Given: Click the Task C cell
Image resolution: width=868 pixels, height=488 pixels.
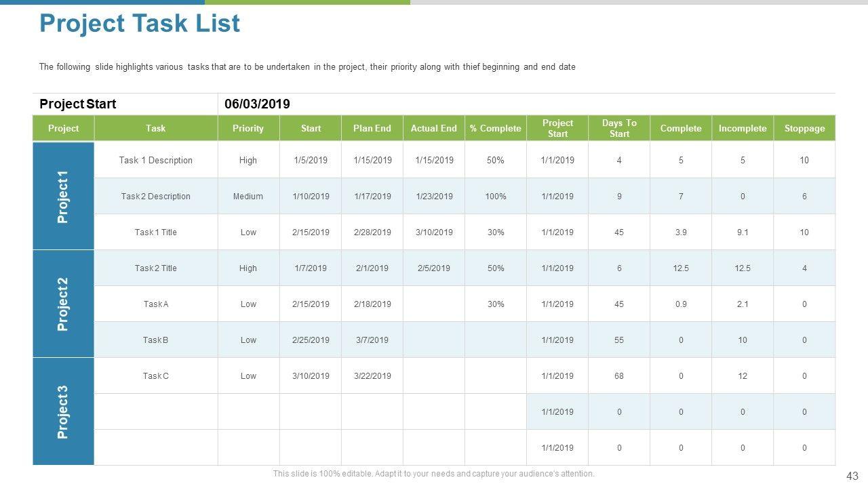Looking at the screenshot, I should click(156, 376).
